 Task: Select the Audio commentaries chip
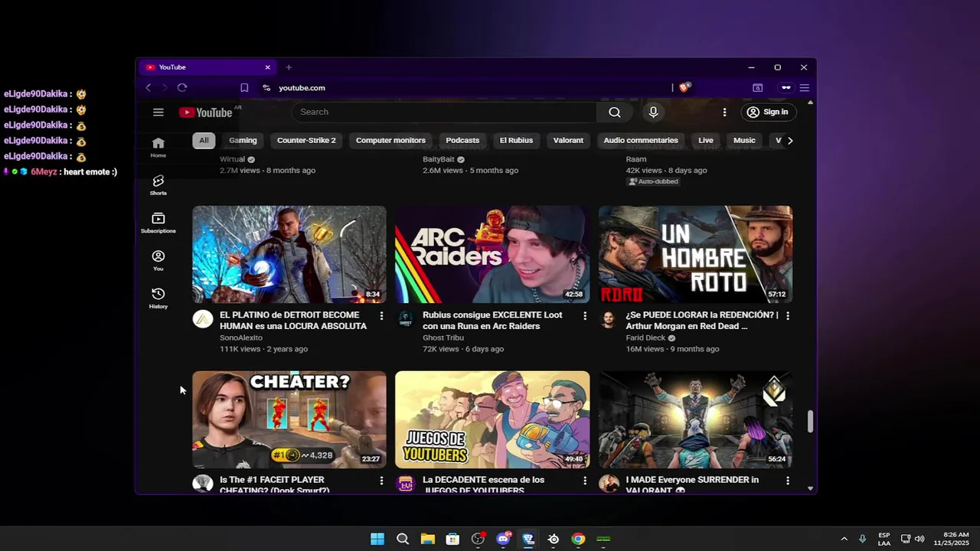[641, 141]
